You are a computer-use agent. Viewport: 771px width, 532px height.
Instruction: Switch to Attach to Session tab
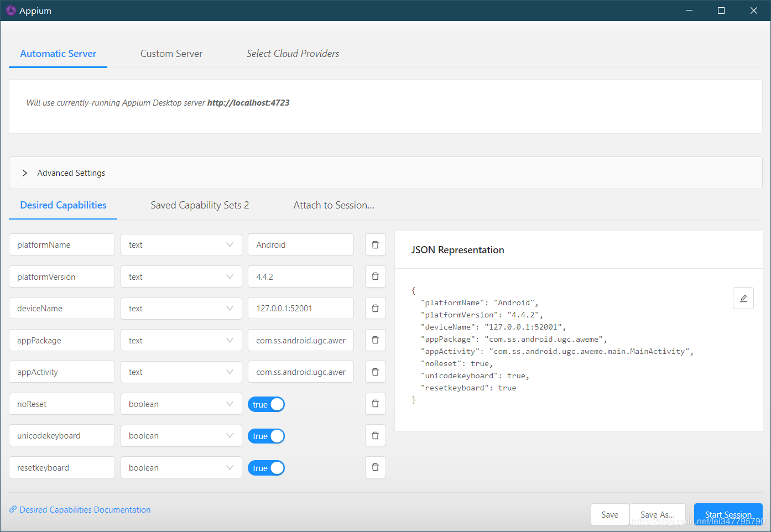(334, 205)
